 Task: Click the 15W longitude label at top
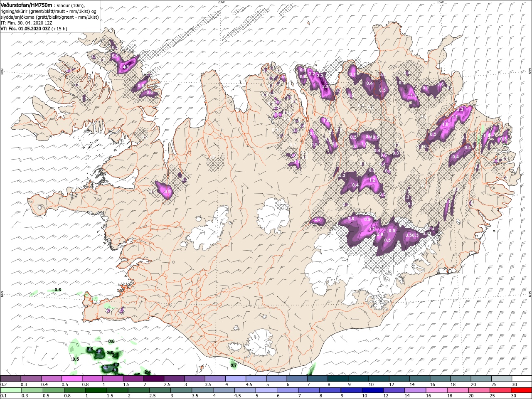(440, 2)
